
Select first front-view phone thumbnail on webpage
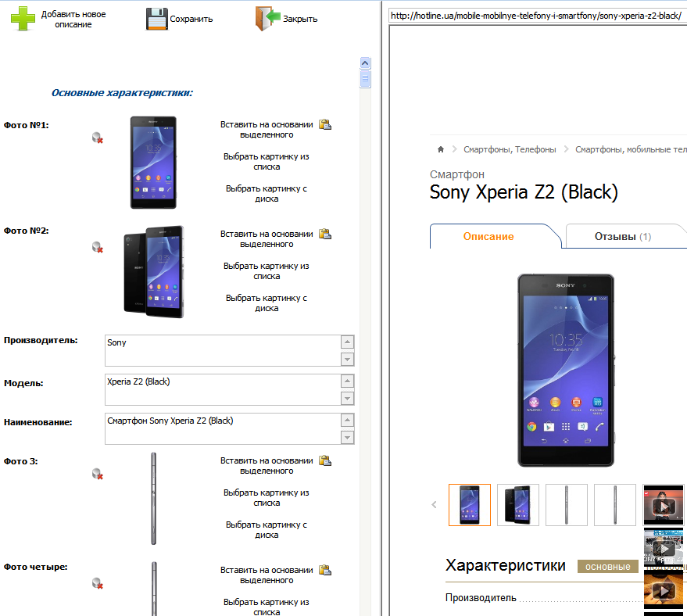470,505
